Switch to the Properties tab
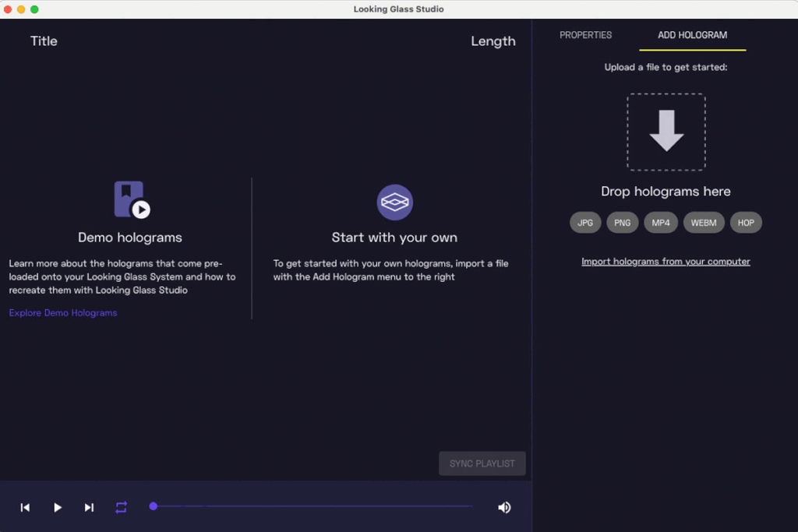 586,35
